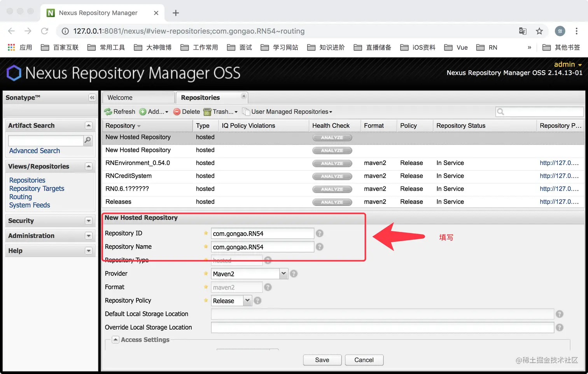588x374 pixels.
Task: Click ANALYZE for Releases row
Action: [x=332, y=202]
